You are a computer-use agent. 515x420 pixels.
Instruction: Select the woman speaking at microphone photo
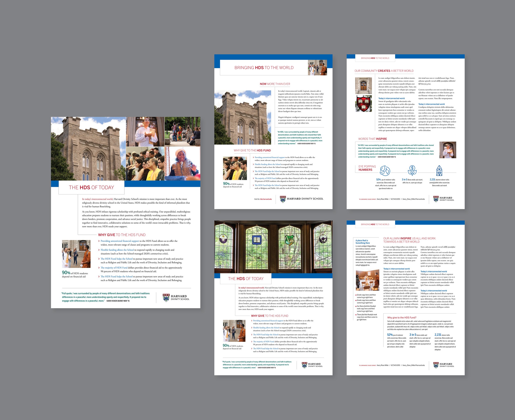tap(183, 164)
